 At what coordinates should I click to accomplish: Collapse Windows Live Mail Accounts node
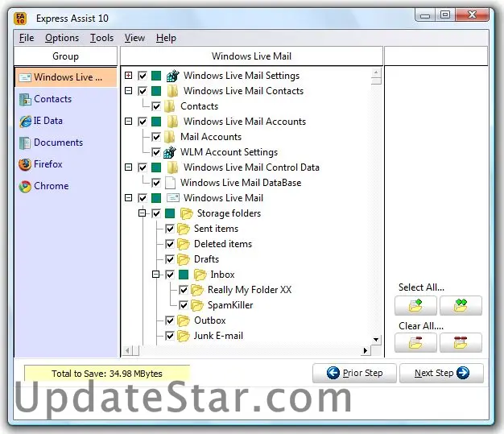[128, 122]
